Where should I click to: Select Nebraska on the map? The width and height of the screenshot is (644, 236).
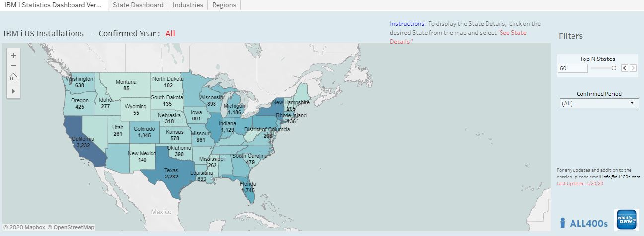169,118
